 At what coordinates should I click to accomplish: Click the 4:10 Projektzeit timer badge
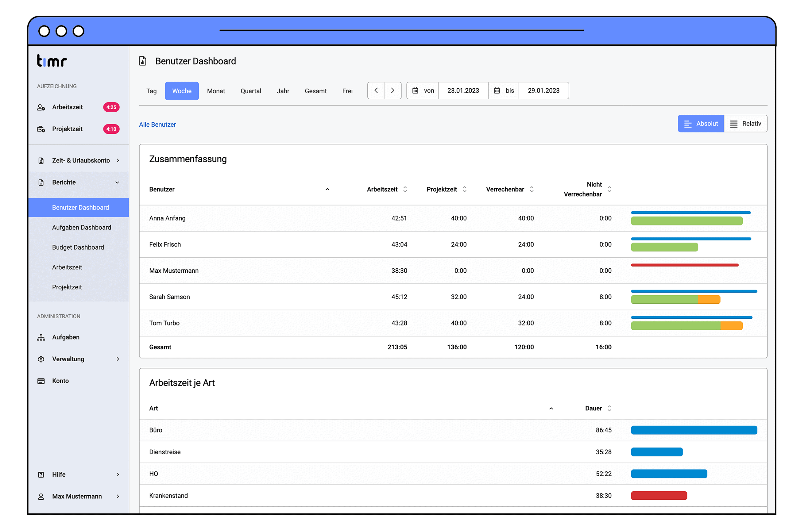(x=111, y=129)
